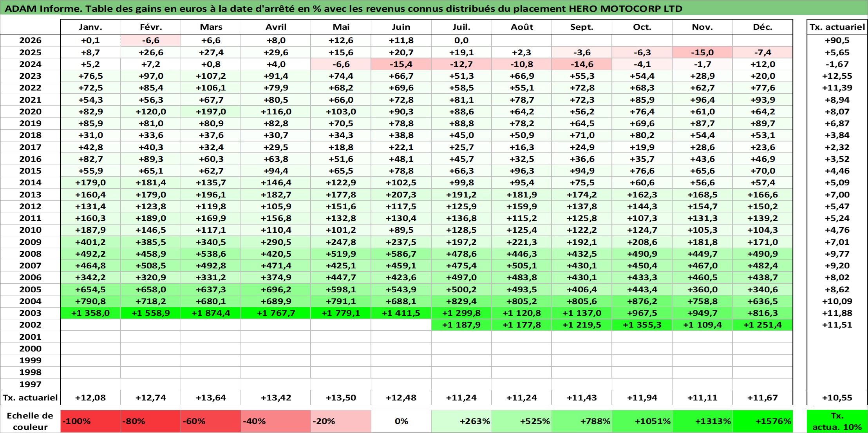Click the +29,6 cell for April 2025
This screenshot has height=433, width=868.
pos(276,53)
